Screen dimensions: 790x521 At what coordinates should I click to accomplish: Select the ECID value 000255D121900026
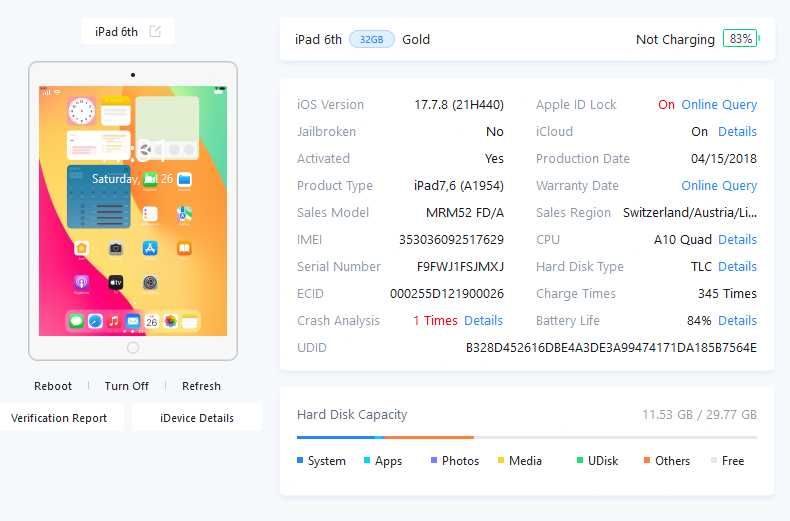click(x=447, y=293)
